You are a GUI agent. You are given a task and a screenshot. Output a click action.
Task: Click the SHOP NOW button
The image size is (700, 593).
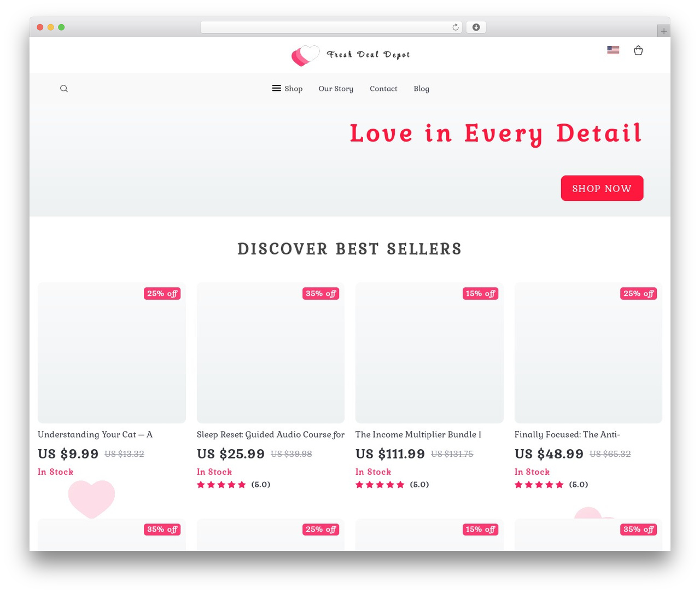click(602, 188)
